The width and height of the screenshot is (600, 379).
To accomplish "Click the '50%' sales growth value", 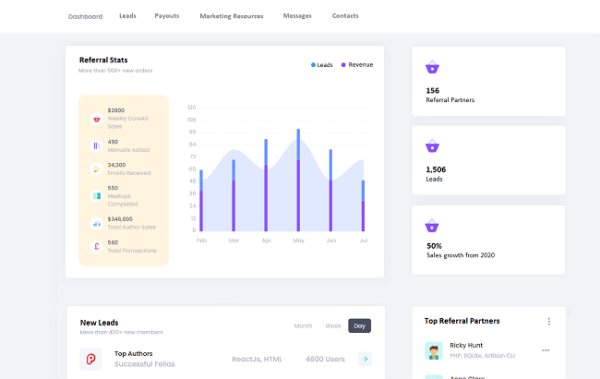I will 434,246.
